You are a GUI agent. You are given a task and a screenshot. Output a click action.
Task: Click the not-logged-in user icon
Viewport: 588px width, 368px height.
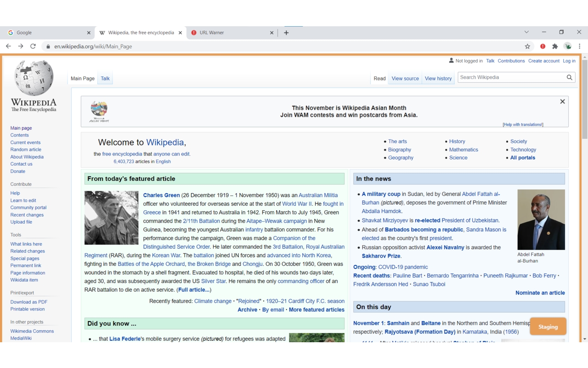(x=451, y=61)
